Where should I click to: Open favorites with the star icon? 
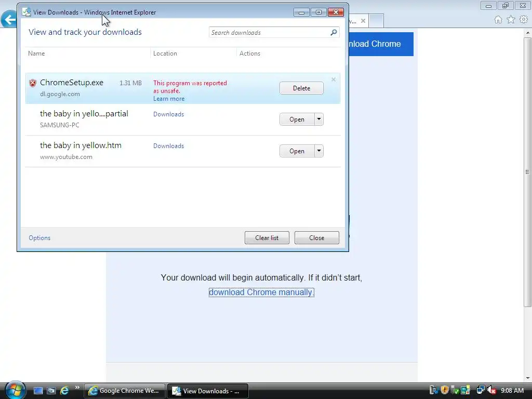point(511,20)
